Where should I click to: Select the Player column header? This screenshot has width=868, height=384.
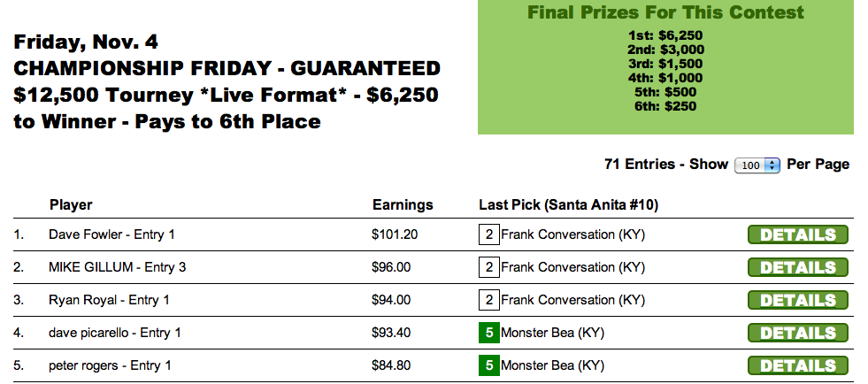point(71,205)
